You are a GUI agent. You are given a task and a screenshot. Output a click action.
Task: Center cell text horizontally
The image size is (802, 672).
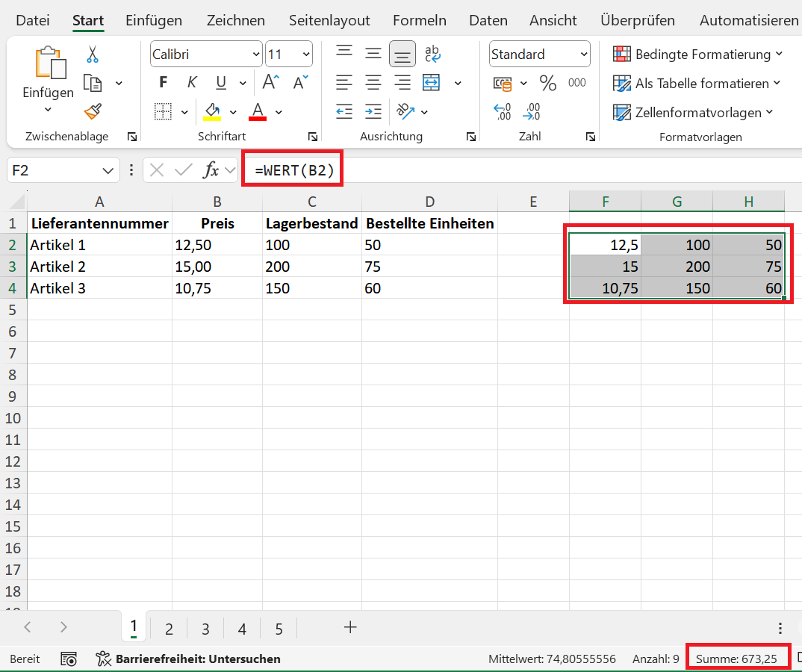point(373,82)
